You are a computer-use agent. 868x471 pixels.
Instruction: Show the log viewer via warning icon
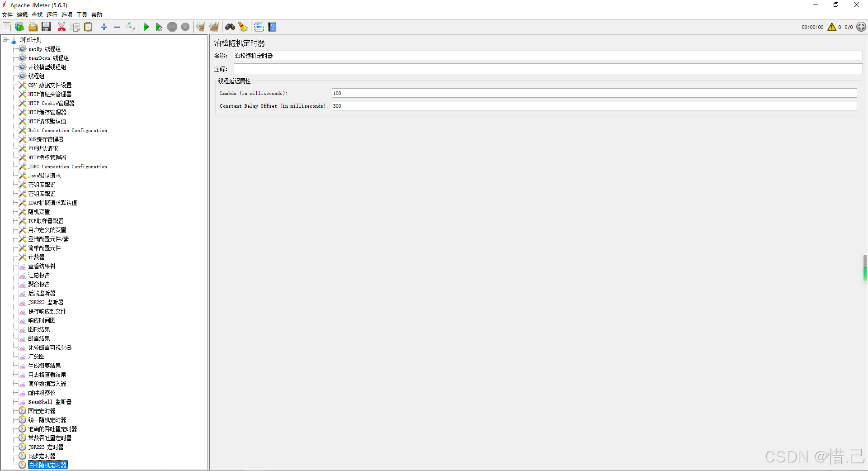pyautogui.click(x=832, y=27)
